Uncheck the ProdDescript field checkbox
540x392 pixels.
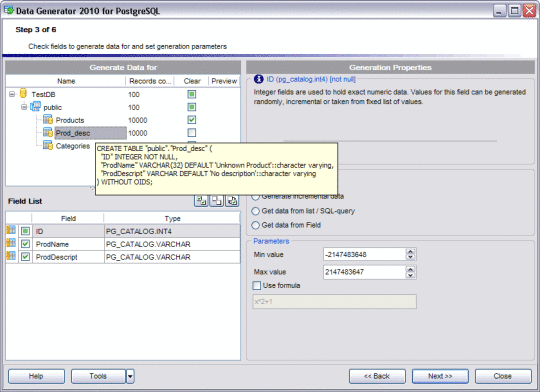25,257
